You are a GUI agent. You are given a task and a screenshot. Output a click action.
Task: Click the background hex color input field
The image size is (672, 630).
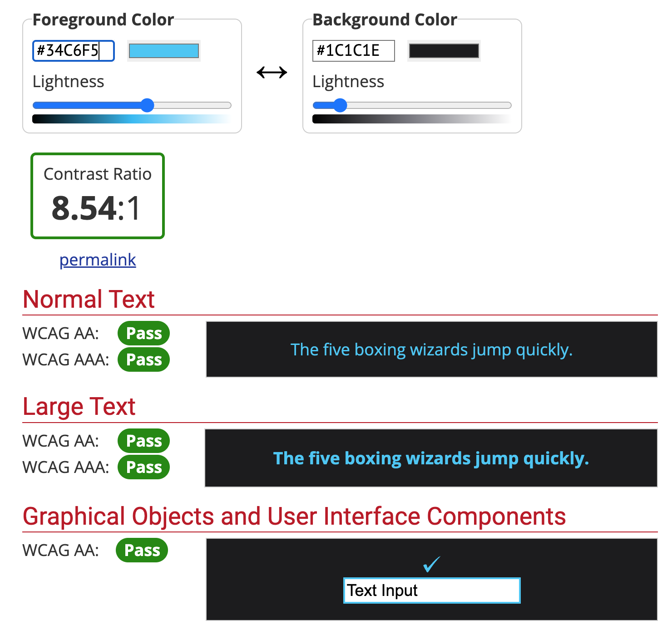tap(353, 51)
